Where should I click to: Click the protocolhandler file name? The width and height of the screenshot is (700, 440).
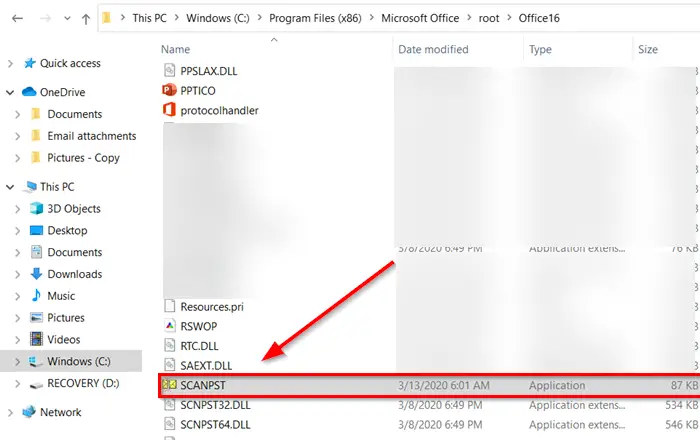coord(219,110)
